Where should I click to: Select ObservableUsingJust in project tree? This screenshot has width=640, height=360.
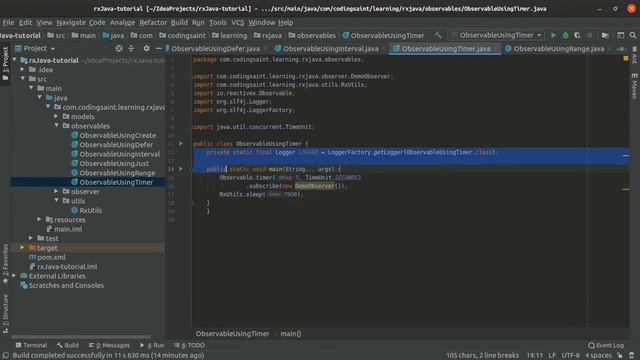coord(114,163)
